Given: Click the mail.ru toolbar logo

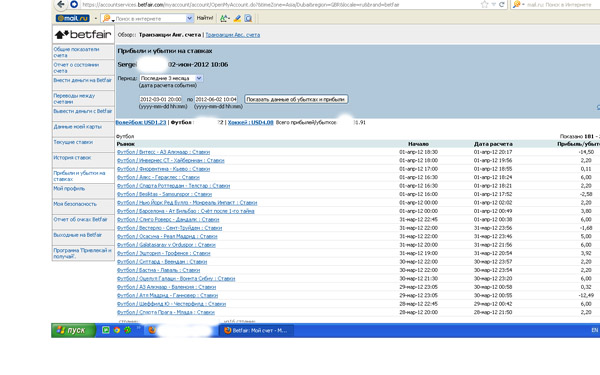Looking at the screenshot, I should pos(72,18).
